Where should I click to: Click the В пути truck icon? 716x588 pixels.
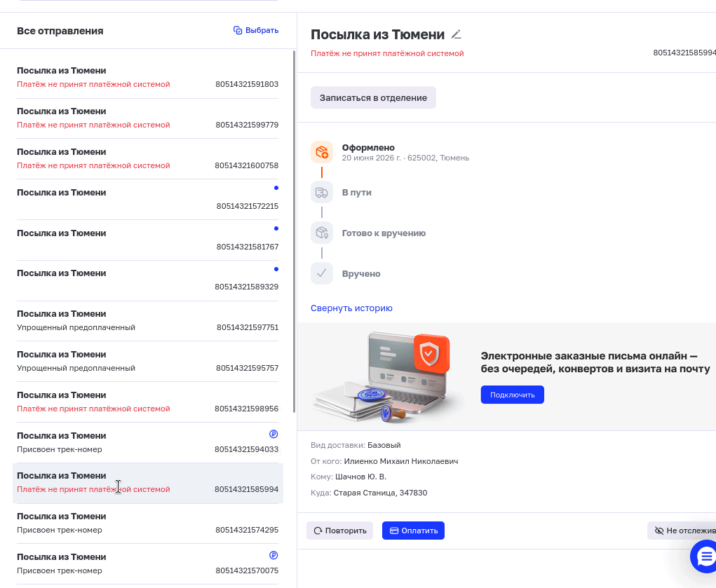322,192
